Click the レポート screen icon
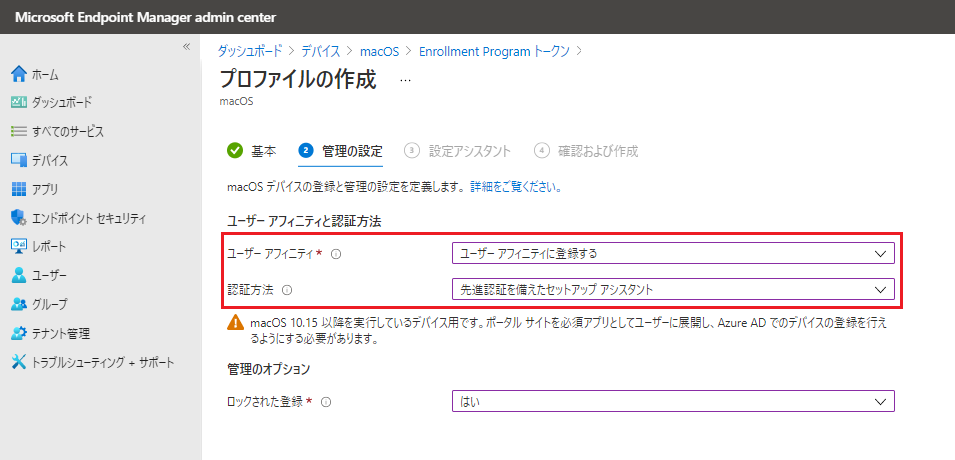The height and width of the screenshot is (460, 955). pyautogui.click(x=19, y=247)
